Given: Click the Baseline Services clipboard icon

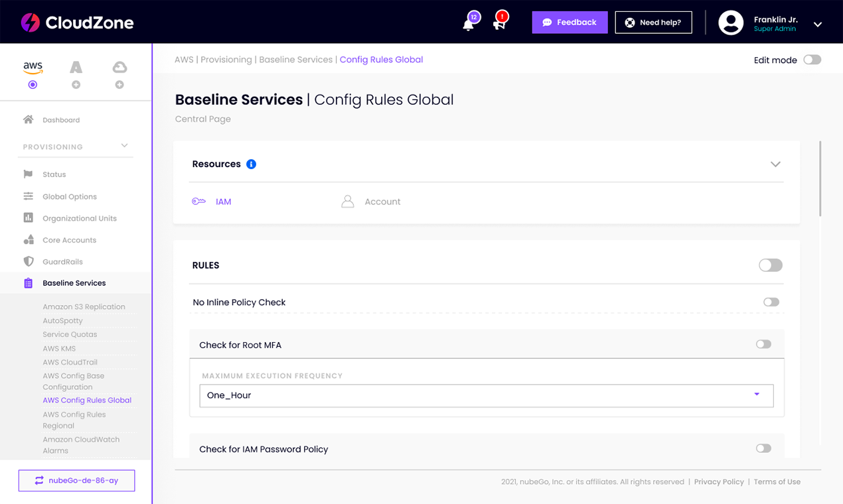Looking at the screenshot, I should (28, 283).
